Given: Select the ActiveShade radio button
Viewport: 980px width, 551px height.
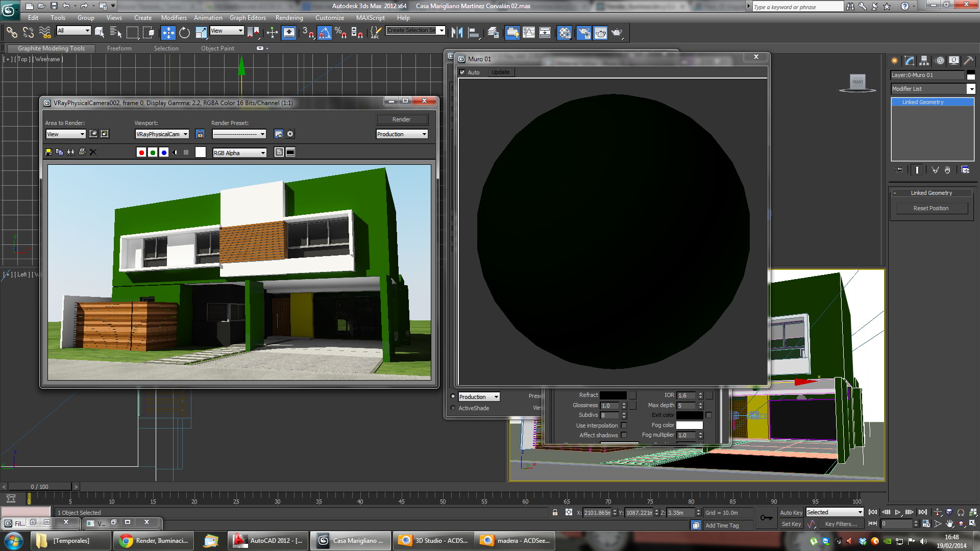Looking at the screenshot, I should (453, 408).
